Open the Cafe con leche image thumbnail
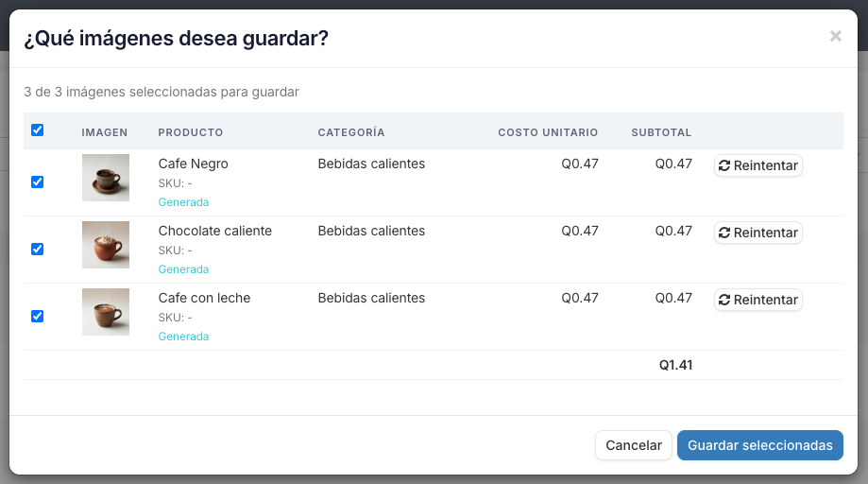The width and height of the screenshot is (868, 484). tap(106, 312)
